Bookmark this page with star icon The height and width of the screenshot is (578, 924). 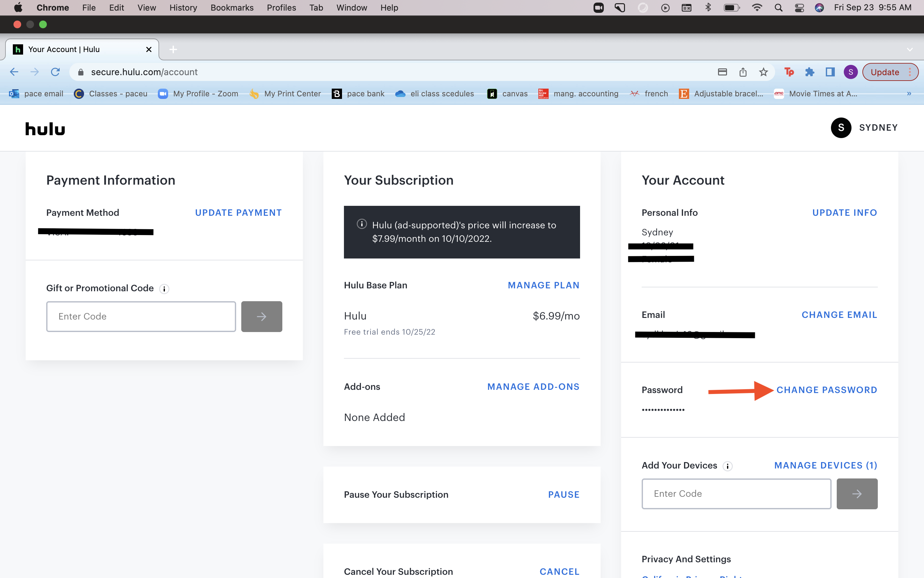click(x=763, y=72)
